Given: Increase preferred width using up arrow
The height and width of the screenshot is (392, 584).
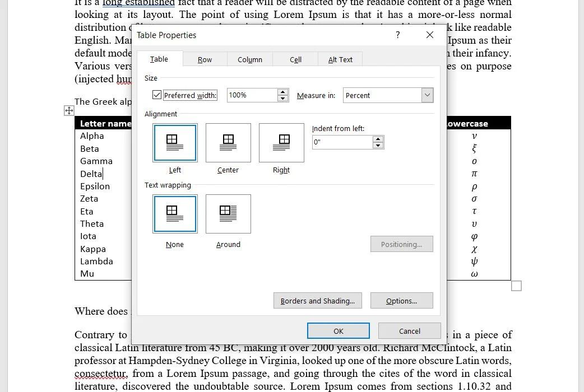Looking at the screenshot, I should point(282,92).
